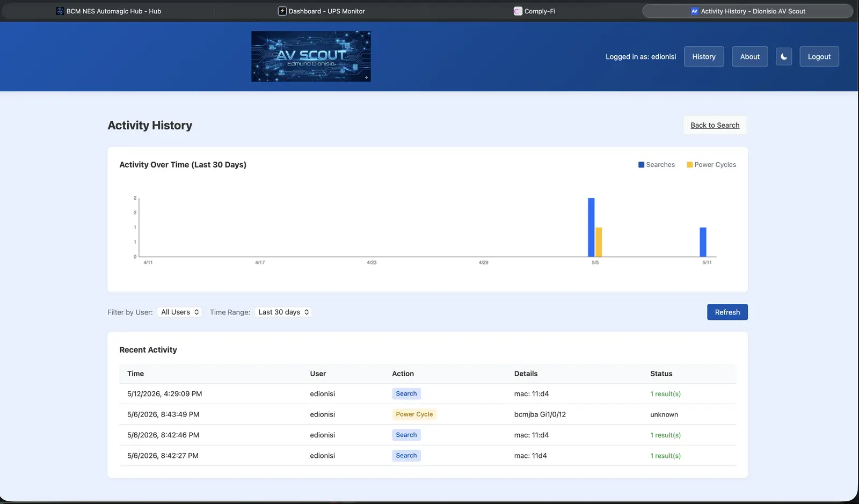859x504 pixels.
Task: Open the Filter by User dropdown
Action: tap(179, 312)
